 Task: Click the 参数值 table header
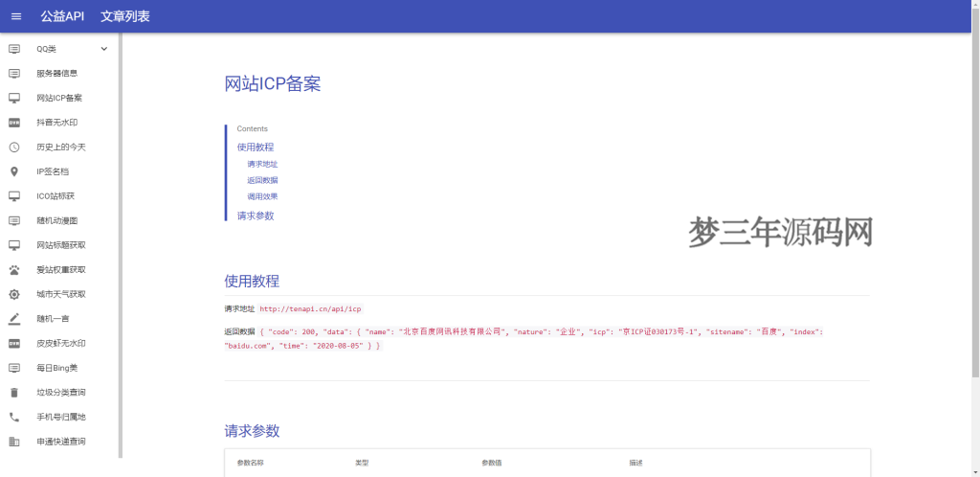coord(491,463)
